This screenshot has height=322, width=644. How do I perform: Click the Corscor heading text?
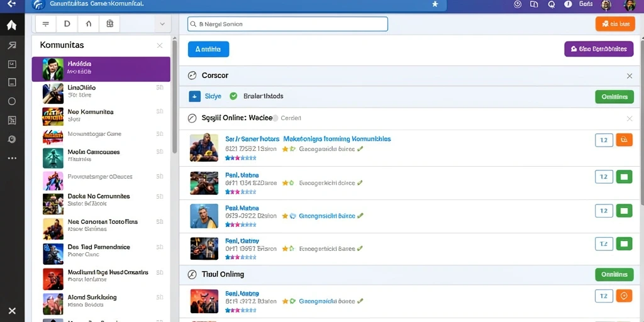point(215,75)
